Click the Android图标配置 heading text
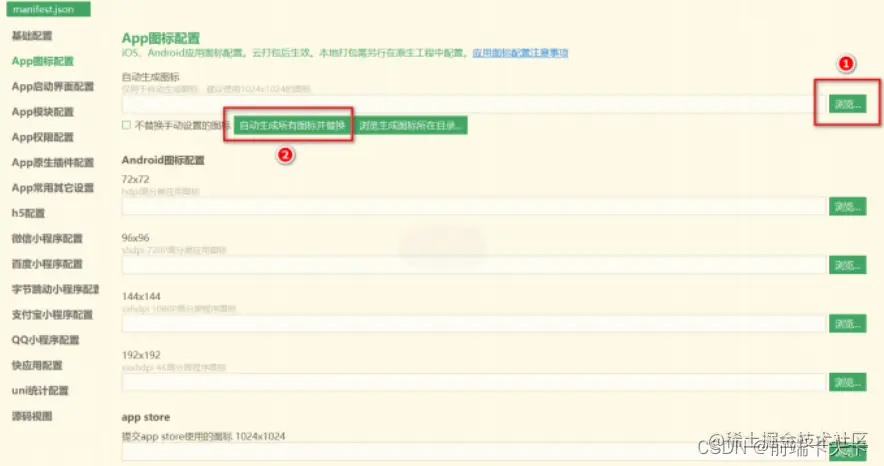Image resolution: width=884 pixels, height=466 pixels. point(163,160)
